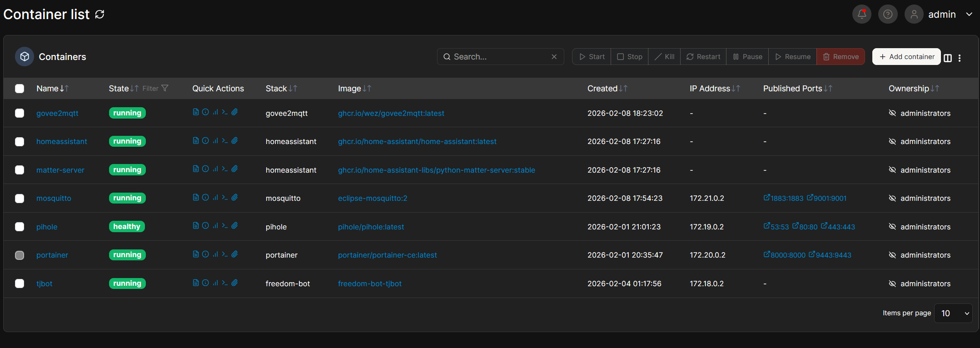Inspect the homeassistant container

point(205,141)
